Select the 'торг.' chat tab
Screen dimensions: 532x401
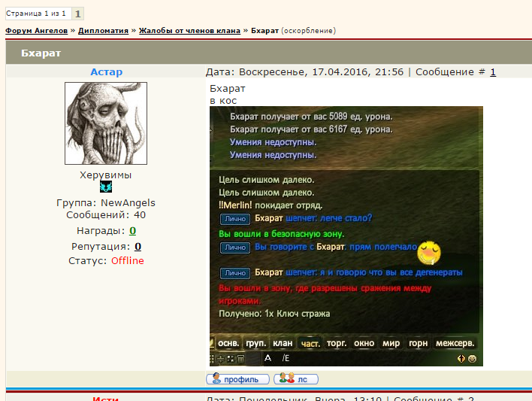[337, 343]
